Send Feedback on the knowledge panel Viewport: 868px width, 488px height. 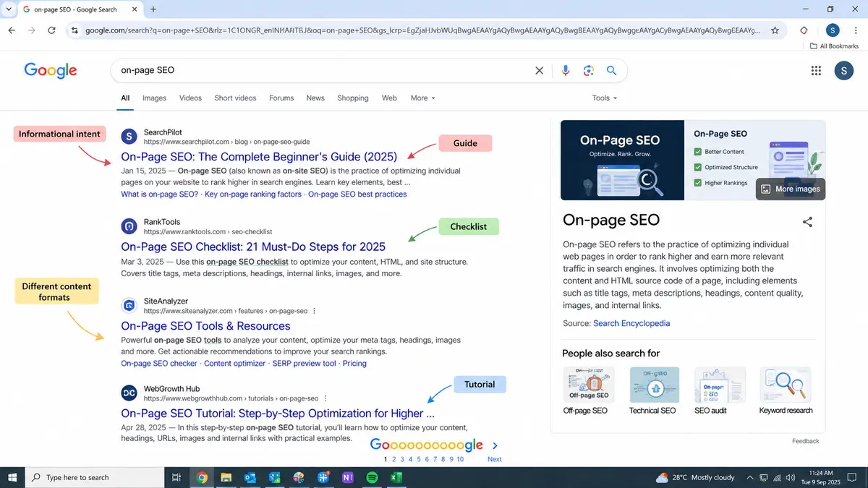pyautogui.click(x=805, y=441)
